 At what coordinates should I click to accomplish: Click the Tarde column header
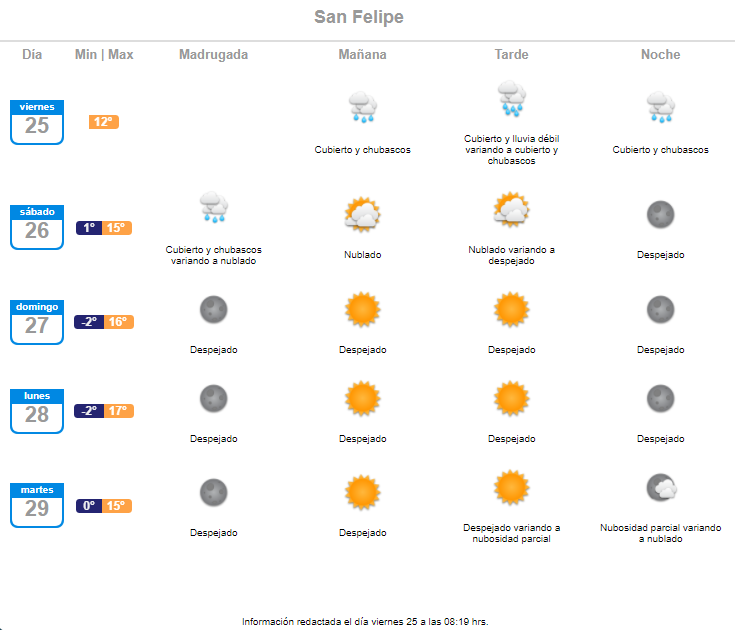[512, 55]
